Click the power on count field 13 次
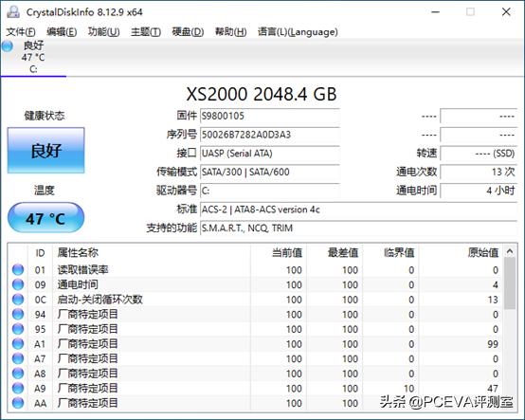The height and width of the screenshot is (420, 525). coord(479,173)
